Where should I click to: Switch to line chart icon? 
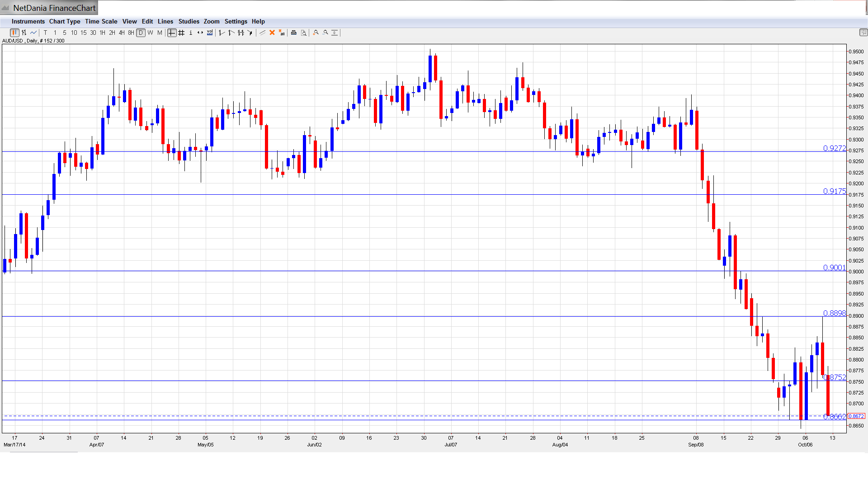pyautogui.click(x=33, y=33)
